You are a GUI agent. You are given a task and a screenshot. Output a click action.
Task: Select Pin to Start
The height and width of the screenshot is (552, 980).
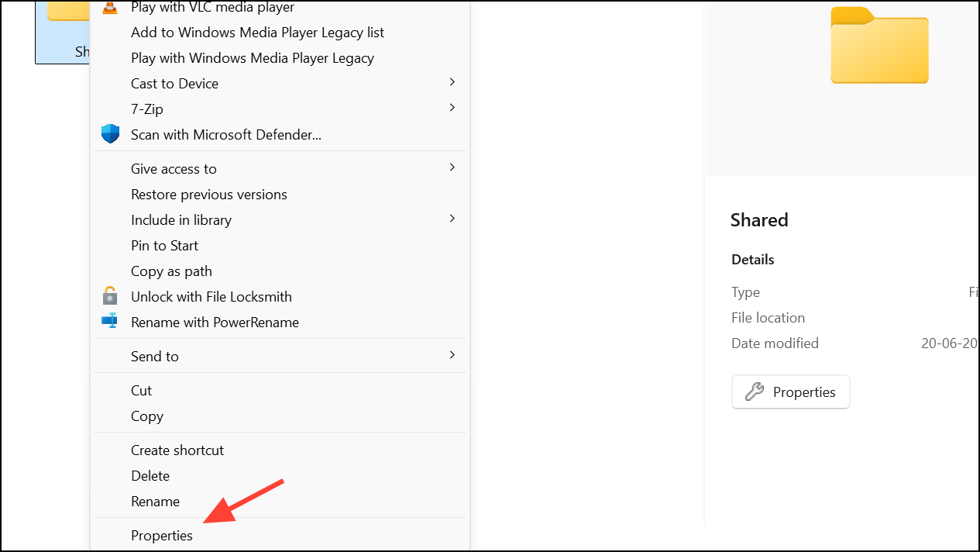[x=280, y=246]
